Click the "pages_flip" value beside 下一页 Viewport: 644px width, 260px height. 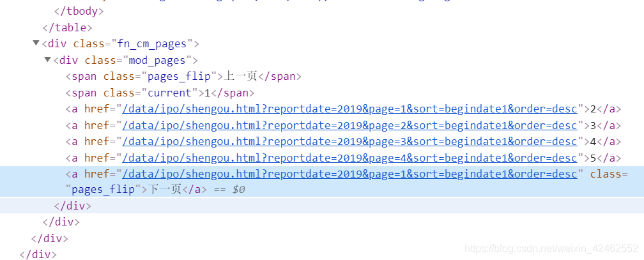pyautogui.click(x=103, y=190)
